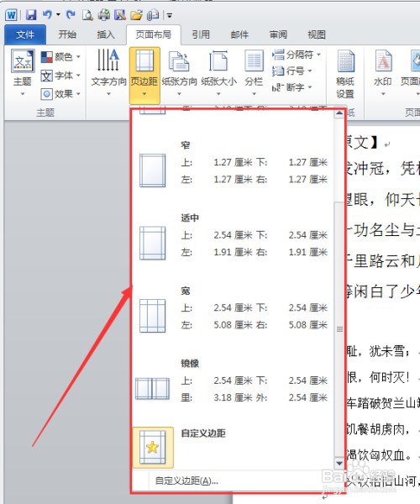Viewport: 420px width, 504px height.
Task: Click margins list scrollbar up arrow
Action: (339, 113)
